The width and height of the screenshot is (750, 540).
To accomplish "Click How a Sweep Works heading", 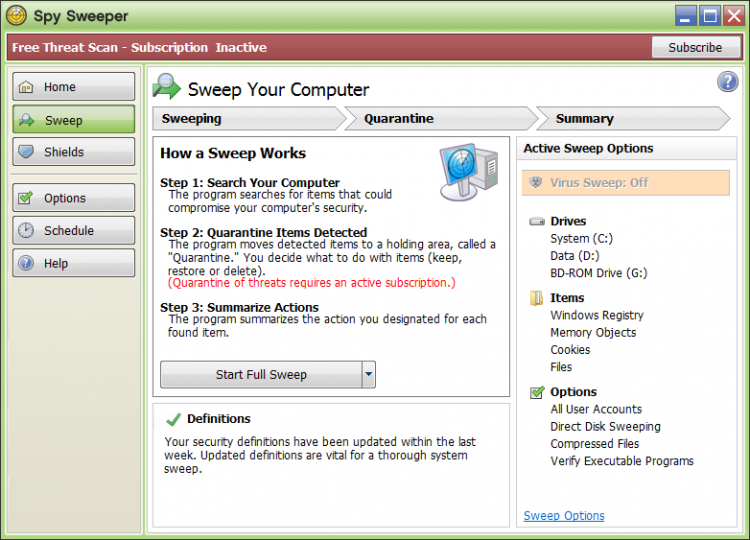I will coord(233,153).
